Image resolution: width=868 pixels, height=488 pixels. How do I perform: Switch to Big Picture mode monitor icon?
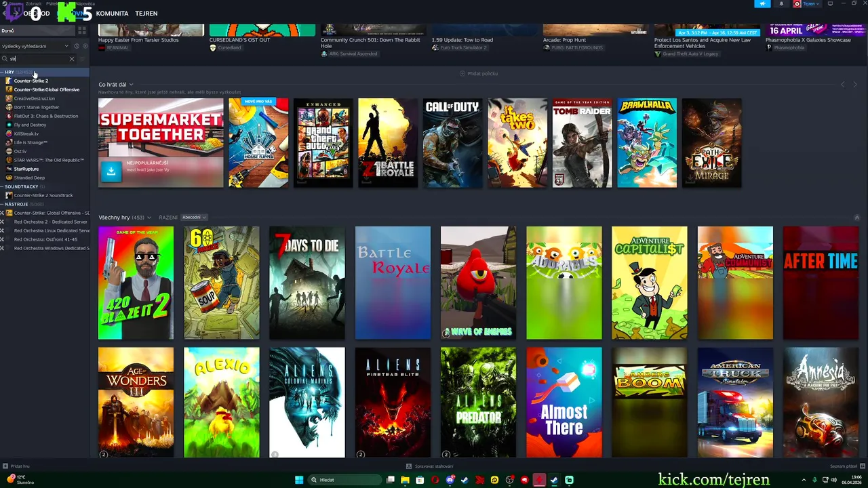[x=830, y=3]
